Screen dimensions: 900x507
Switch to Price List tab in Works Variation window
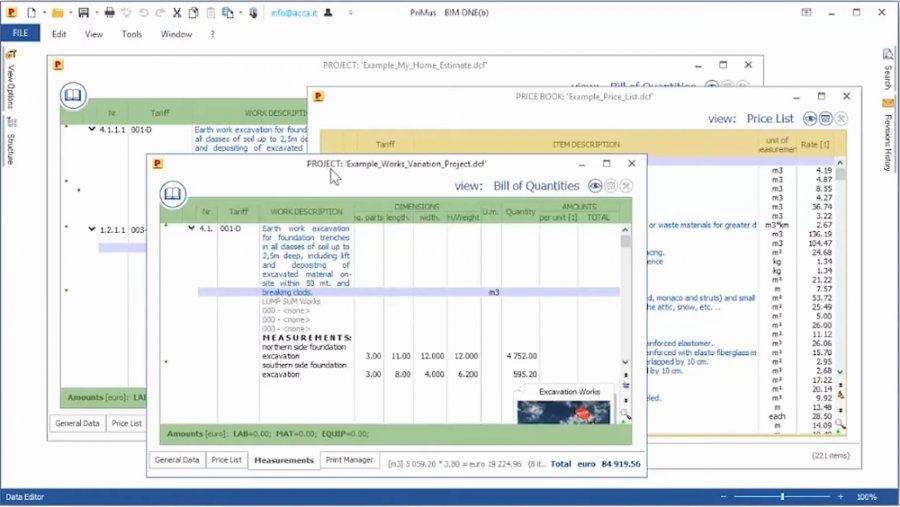(226, 460)
